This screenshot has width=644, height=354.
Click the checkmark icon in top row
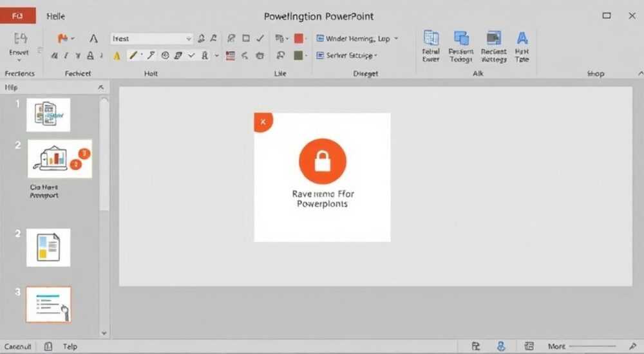260,38
